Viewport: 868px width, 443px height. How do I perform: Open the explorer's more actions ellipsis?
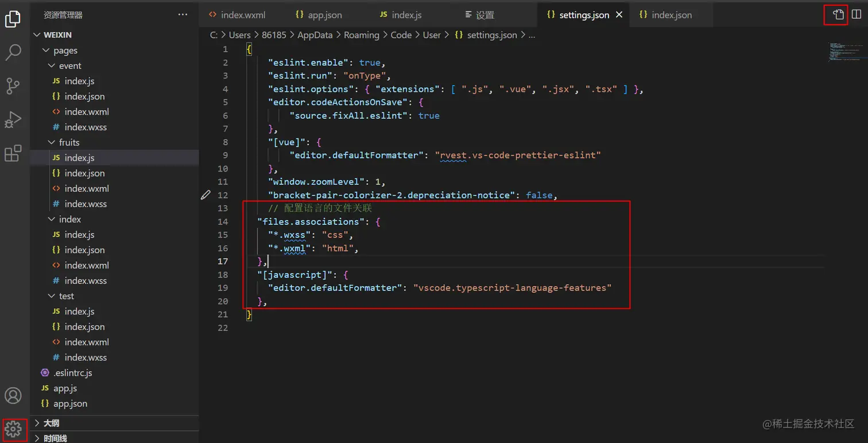(183, 15)
